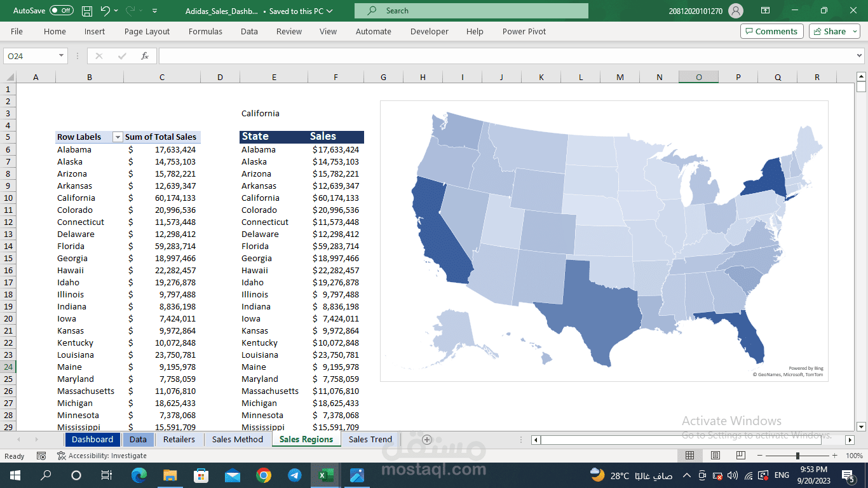
Task: Switch to the Insert tab
Action: click(x=95, y=31)
